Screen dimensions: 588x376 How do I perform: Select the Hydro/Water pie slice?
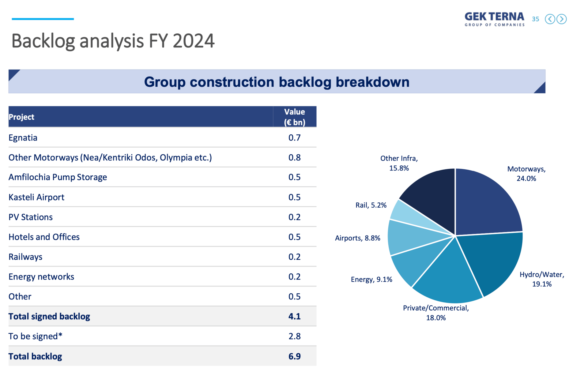pos(493,260)
